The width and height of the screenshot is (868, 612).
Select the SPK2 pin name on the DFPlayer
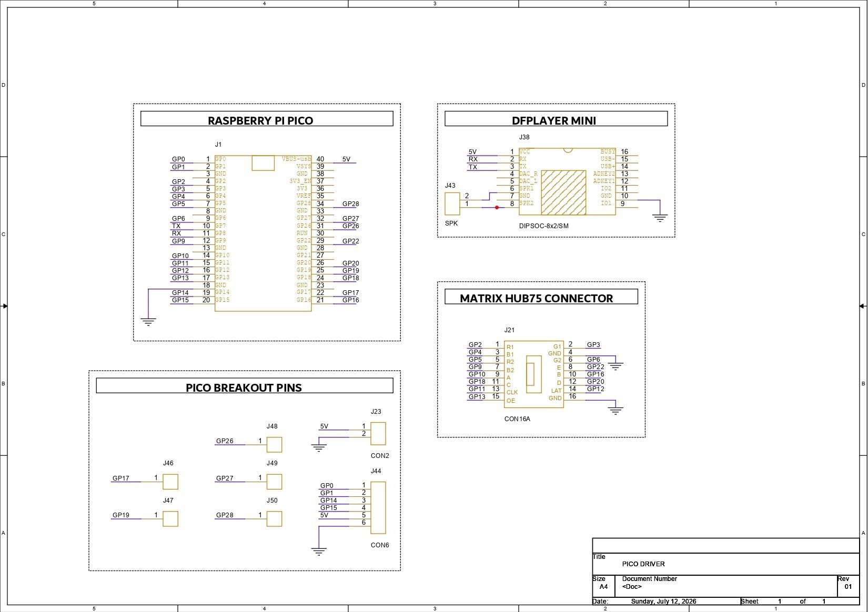tap(527, 203)
